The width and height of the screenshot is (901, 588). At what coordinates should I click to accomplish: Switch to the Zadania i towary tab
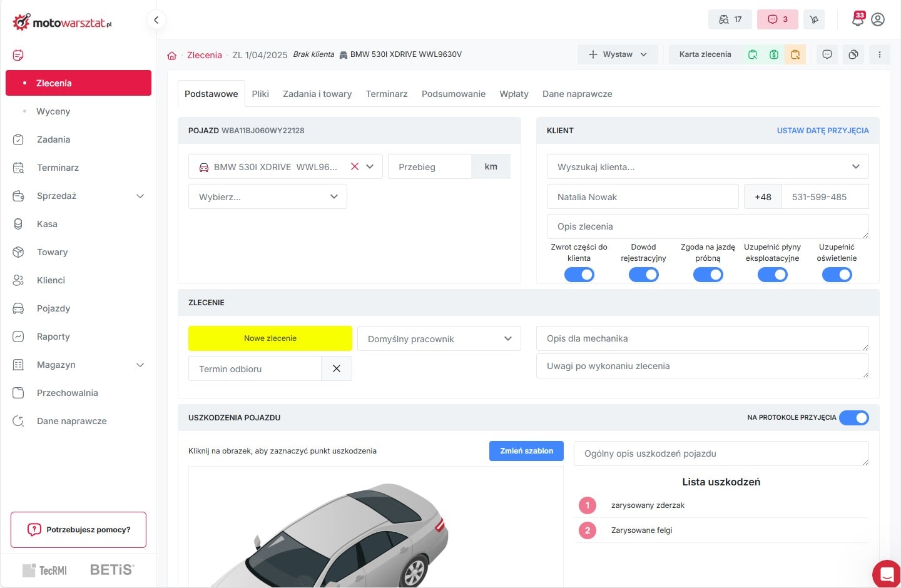coord(317,94)
